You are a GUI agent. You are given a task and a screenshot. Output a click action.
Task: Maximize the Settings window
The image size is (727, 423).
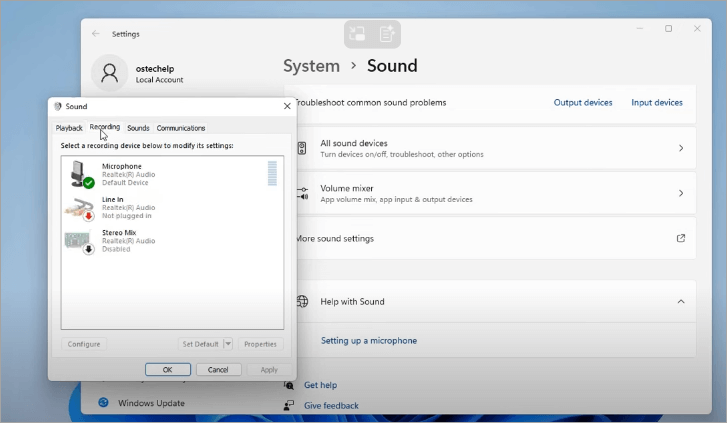click(668, 29)
